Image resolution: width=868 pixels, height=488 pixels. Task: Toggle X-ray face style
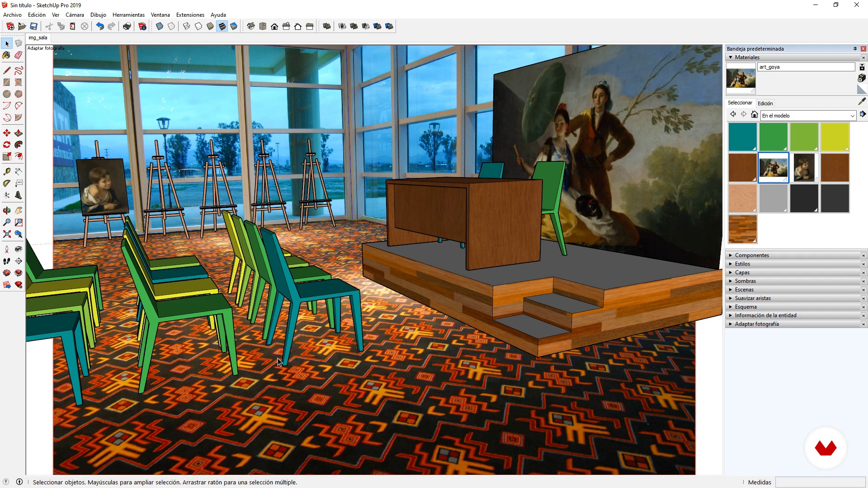click(160, 26)
